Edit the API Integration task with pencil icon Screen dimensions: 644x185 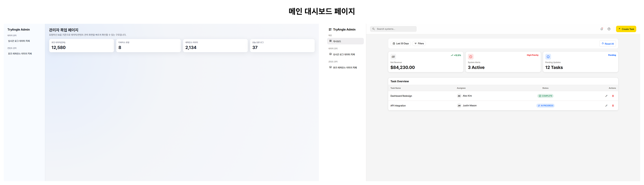606,106
